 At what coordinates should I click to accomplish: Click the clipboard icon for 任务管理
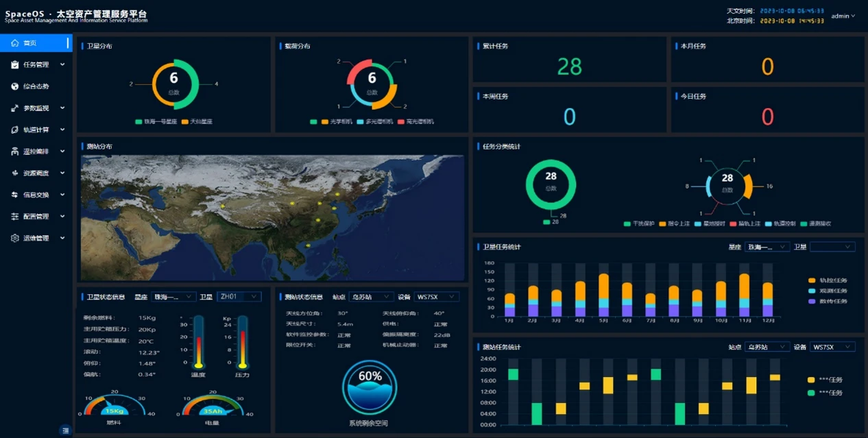(15, 65)
